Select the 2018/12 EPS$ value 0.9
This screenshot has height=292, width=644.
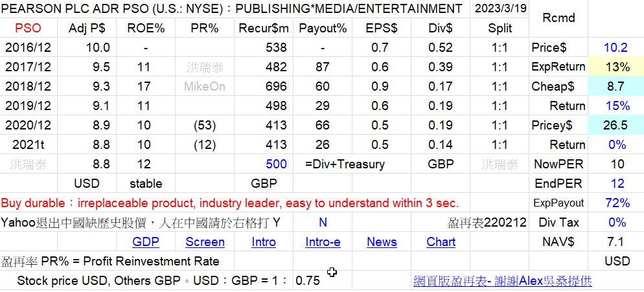(x=382, y=86)
